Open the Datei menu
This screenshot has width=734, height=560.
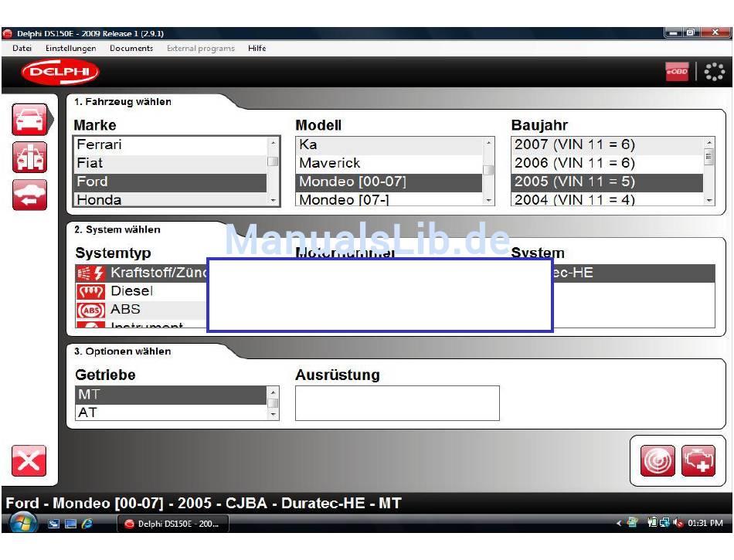click(22, 48)
